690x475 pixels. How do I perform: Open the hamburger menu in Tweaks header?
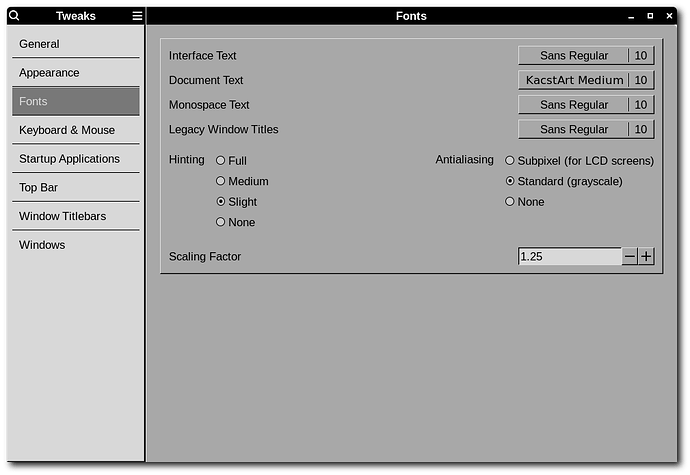tap(137, 16)
